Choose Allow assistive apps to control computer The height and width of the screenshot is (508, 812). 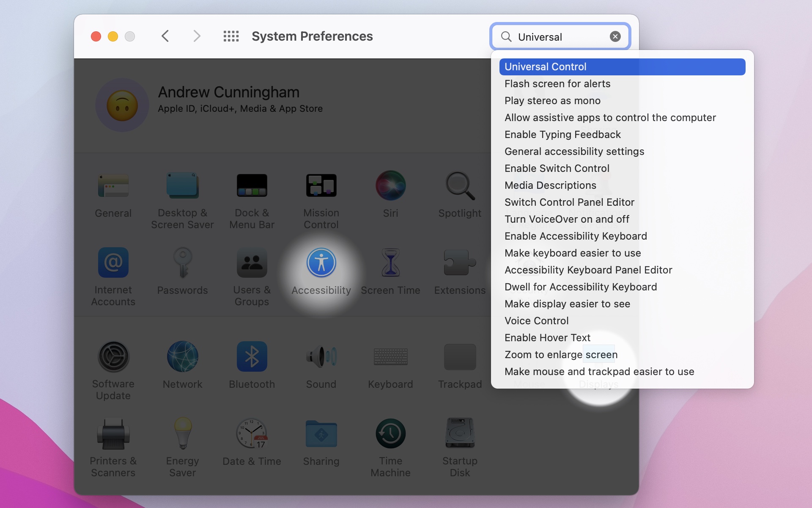pos(622,118)
